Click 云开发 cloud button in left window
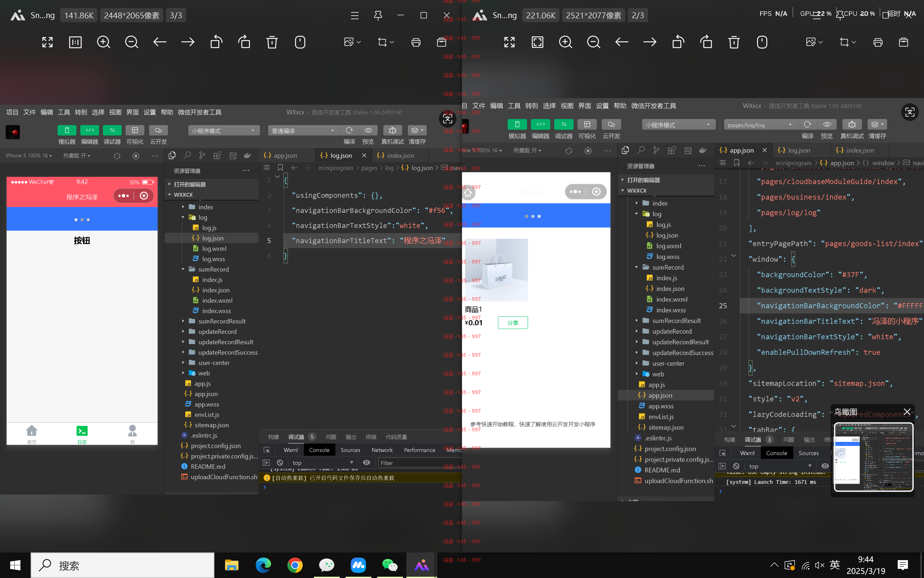 point(158,130)
